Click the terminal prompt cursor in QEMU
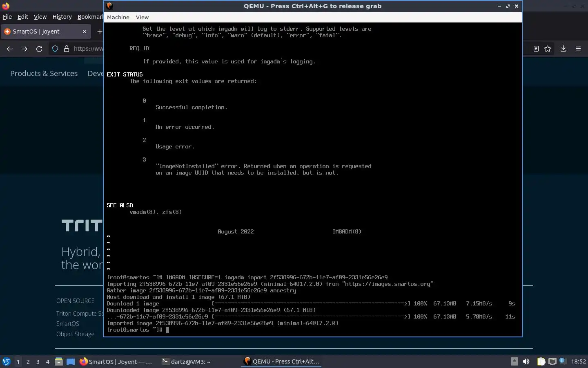This screenshot has height=368, width=588. pos(167,330)
